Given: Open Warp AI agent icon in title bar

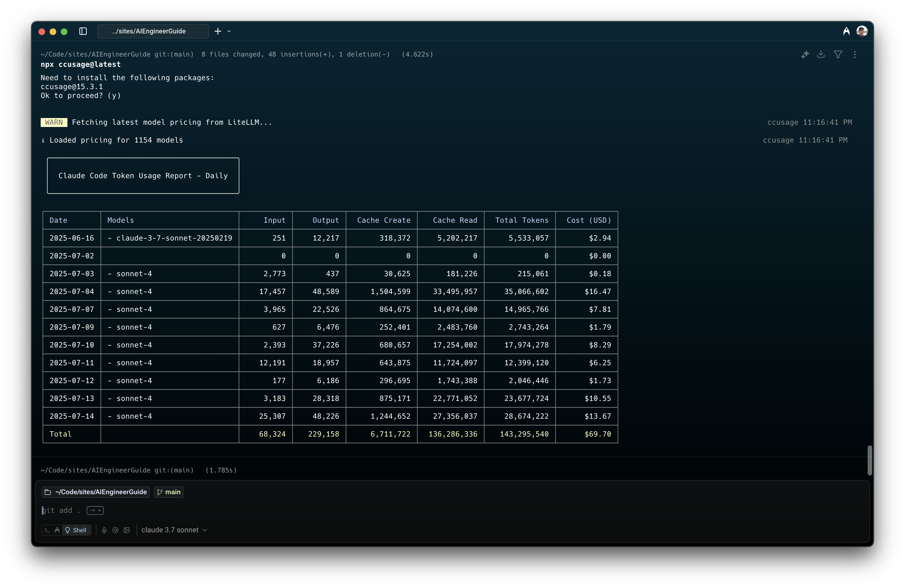Looking at the screenshot, I should 846,31.
